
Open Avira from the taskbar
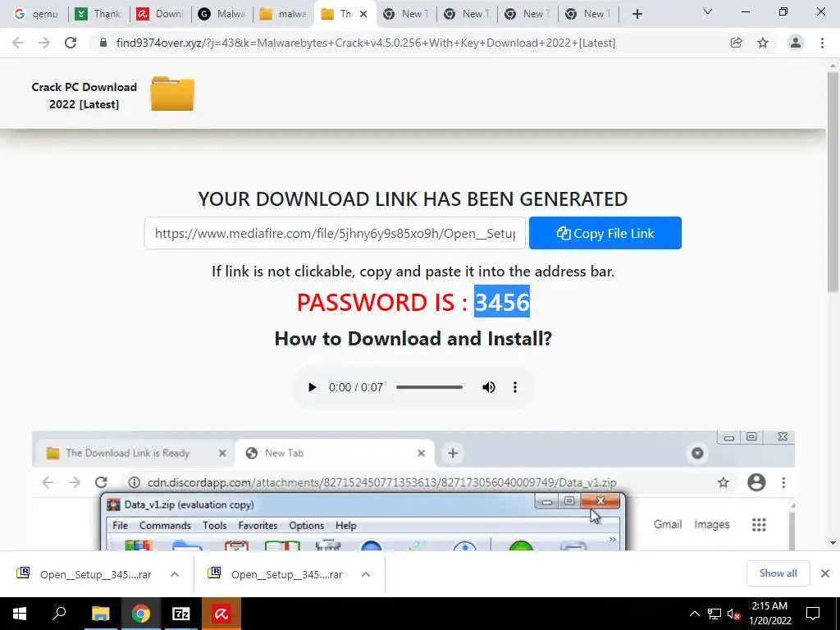(221, 614)
